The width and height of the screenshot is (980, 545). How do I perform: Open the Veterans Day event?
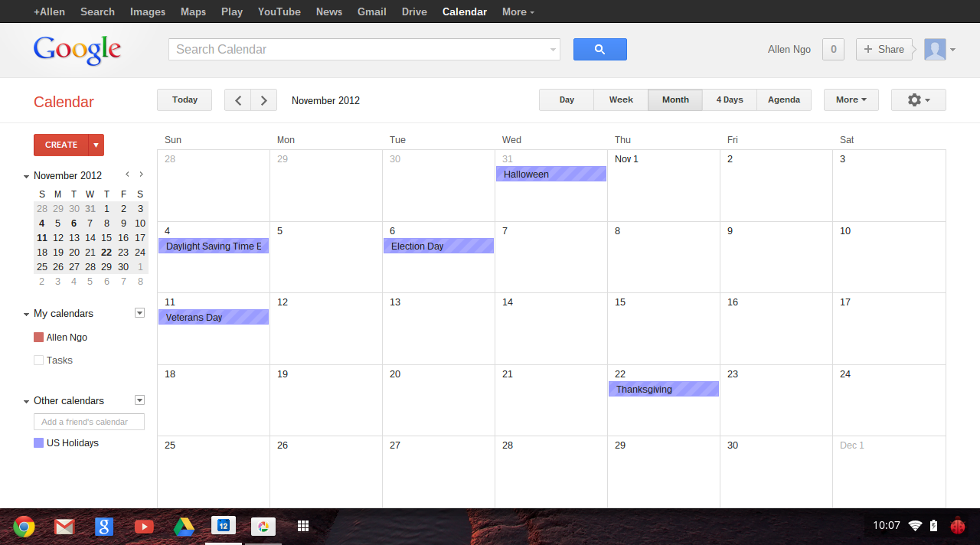(214, 318)
